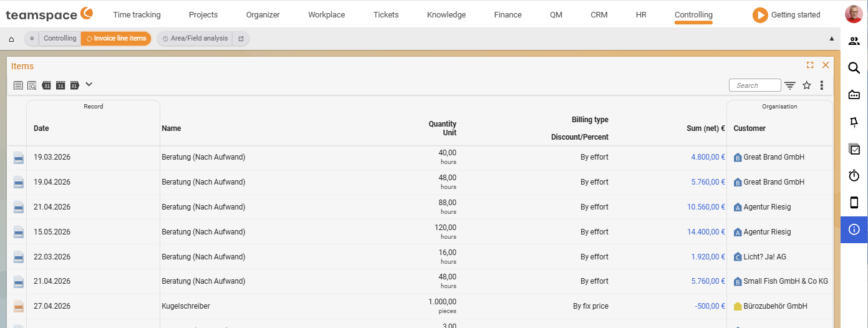Collapse the breadcrumb bar with the up triangle
The image size is (868, 328).
(x=831, y=39)
